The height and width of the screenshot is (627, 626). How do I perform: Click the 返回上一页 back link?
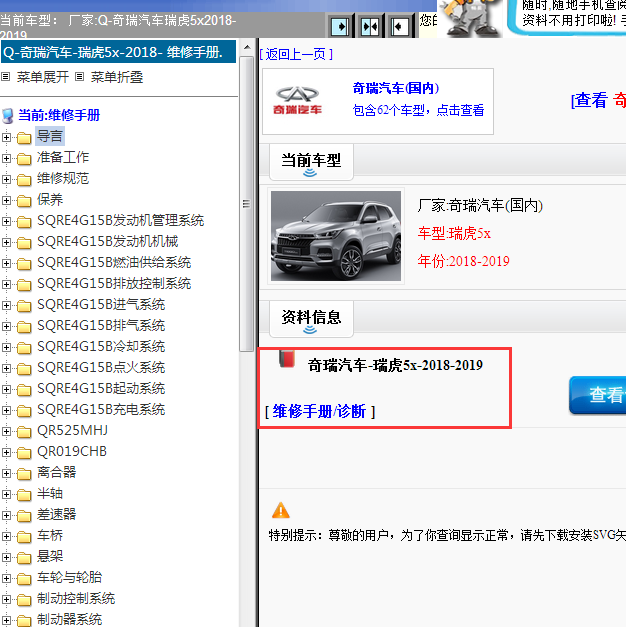[x=296, y=54]
